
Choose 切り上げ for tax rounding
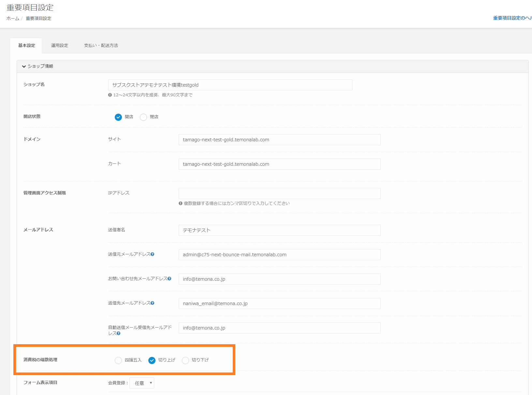tap(152, 360)
